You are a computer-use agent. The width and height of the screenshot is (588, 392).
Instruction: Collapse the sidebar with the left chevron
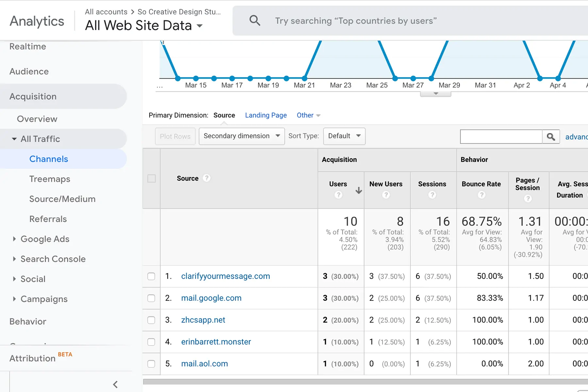[x=115, y=384]
